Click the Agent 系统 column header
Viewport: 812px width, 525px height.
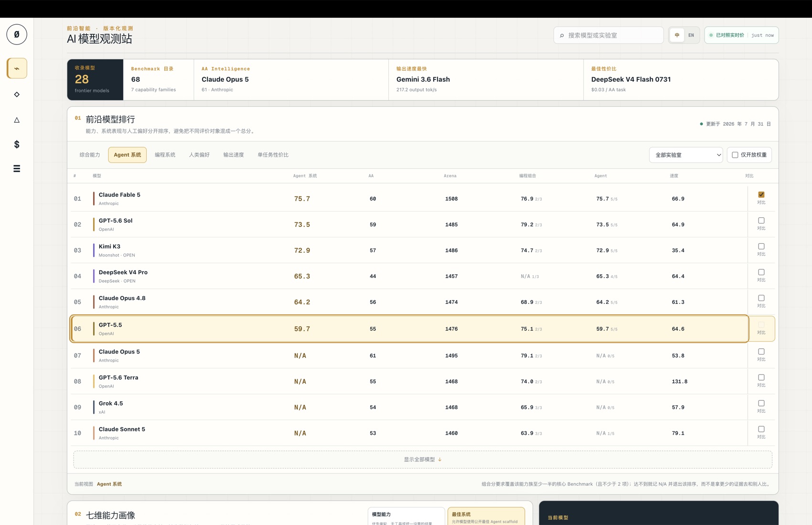pyautogui.click(x=305, y=176)
